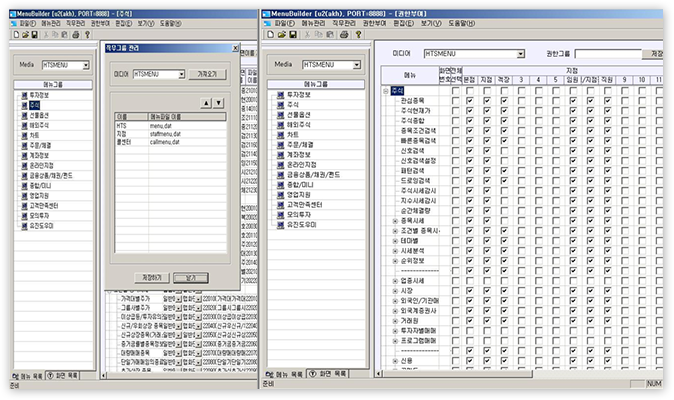Select 주문/체결 menu group icon in 권한부여 window
The image size is (674, 400).
pyautogui.click(x=281, y=145)
